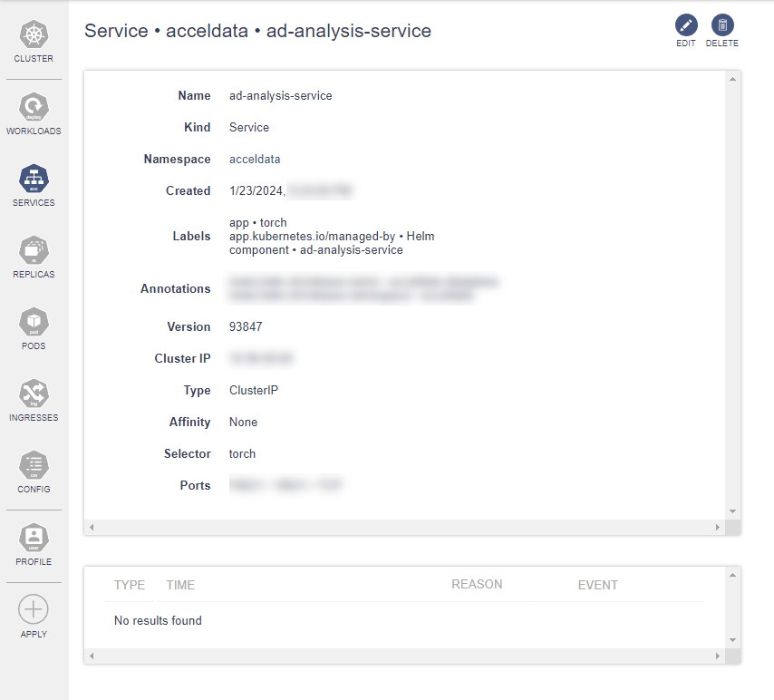Image resolution: width=774 pixels, height=700 pixels.
Task: Open the Replicas section
Action: [34, 257]
